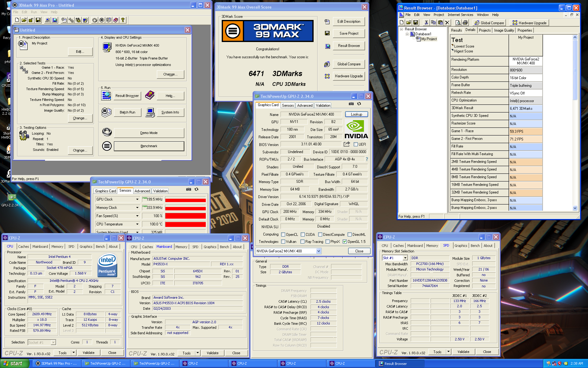
Task: Click refresh icon in GPU-Z Sensors window
Action: (197, 190)
